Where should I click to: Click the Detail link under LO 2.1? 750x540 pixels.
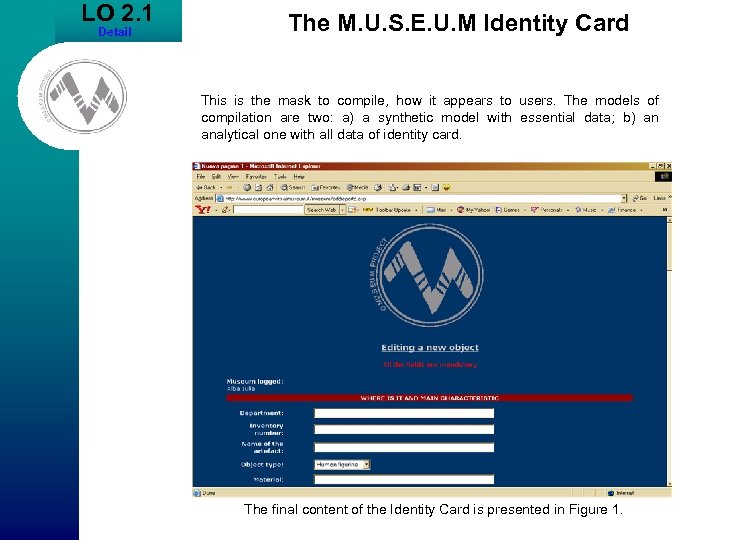[115, 32]
